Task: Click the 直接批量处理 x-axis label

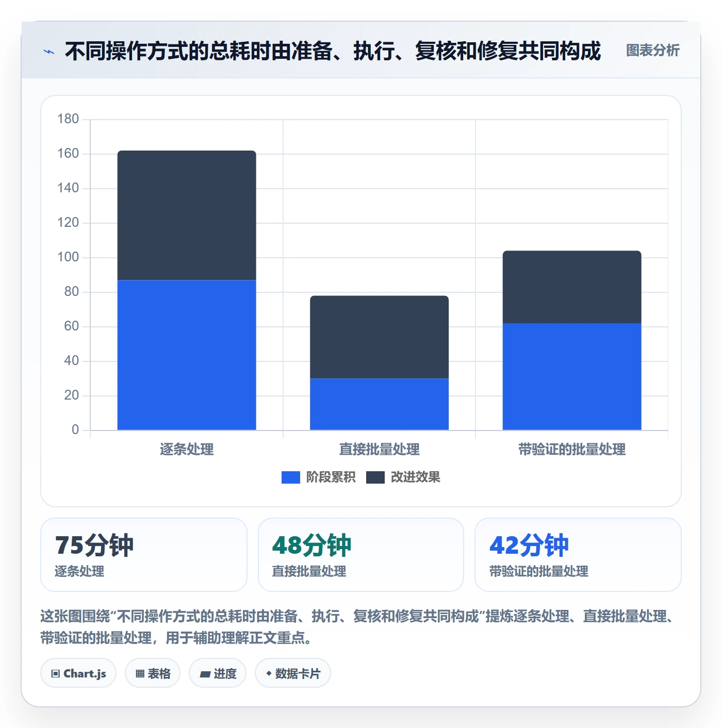Action: click(379, 450)
